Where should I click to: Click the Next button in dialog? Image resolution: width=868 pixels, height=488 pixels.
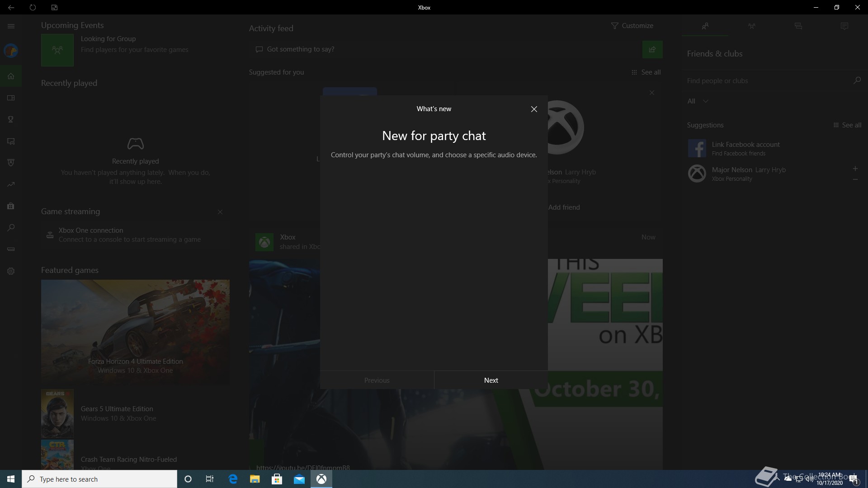pos(491,380)
